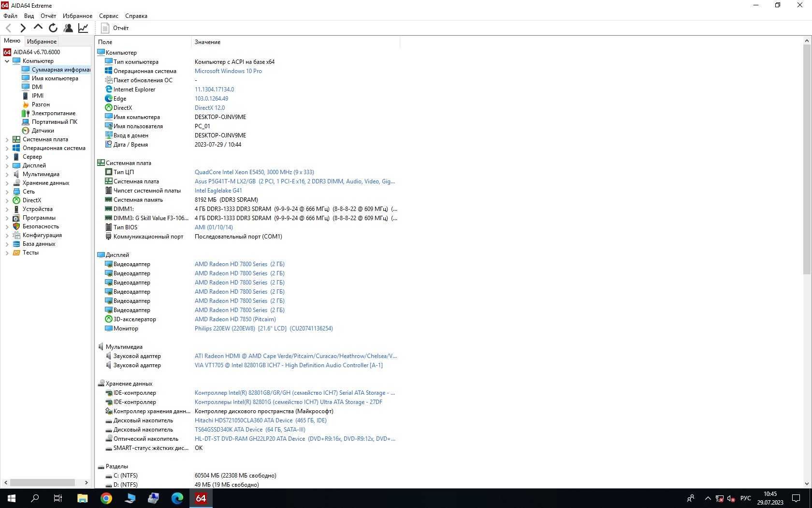Open the notification center icon
This screenshot has width=812, height=508.
point(796,498)
